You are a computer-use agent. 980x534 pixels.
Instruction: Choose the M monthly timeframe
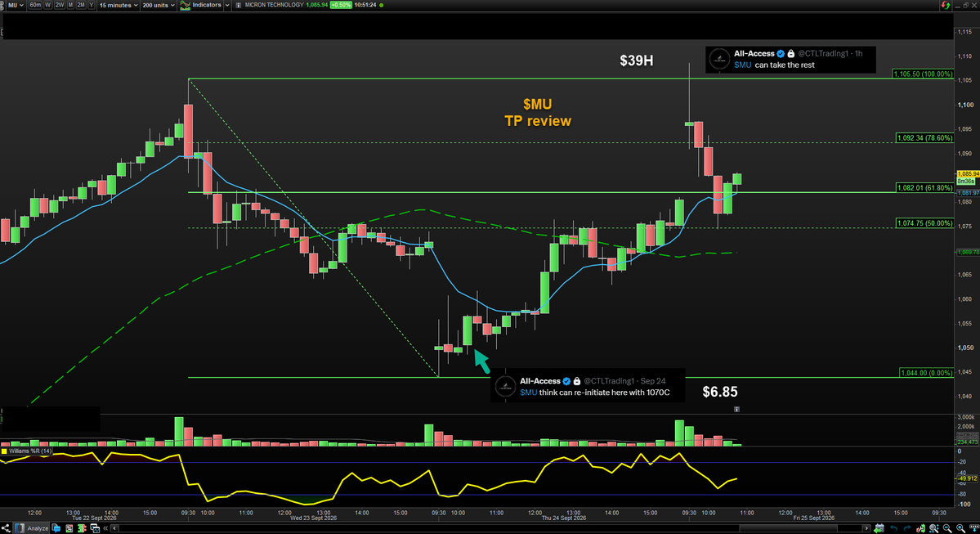(70, 5)
